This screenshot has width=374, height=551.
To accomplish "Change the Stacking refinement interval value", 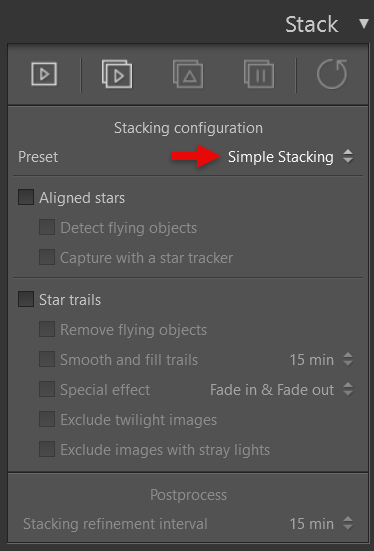I will [321, 524].
